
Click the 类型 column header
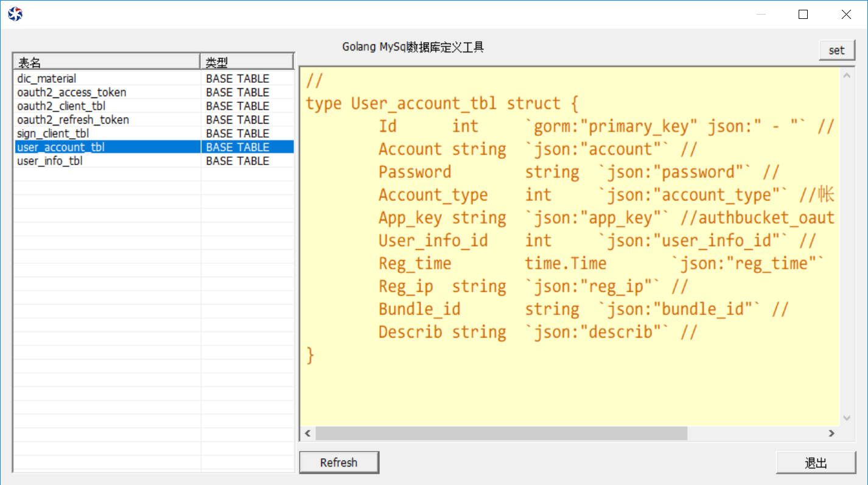pyautogui.click(x=247, y=62)
